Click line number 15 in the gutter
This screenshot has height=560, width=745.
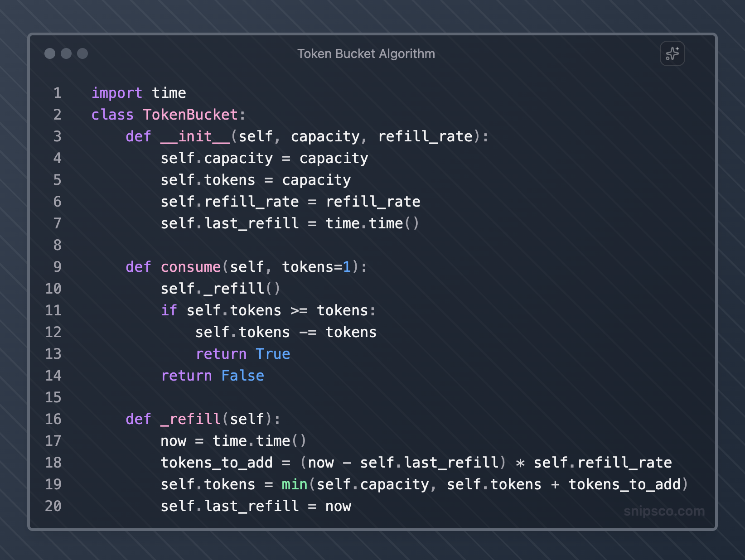(53, 397)
